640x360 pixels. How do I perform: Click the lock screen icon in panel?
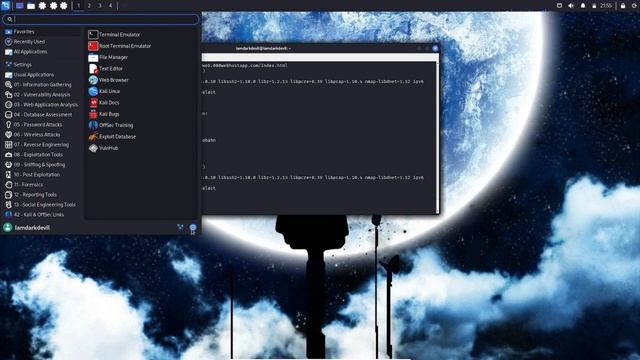[x=623, y=6]
